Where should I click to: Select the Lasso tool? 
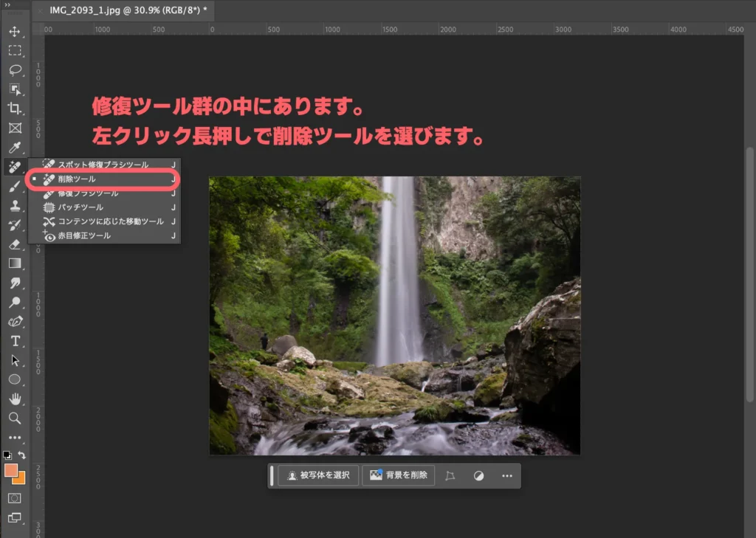pos(14,70)
